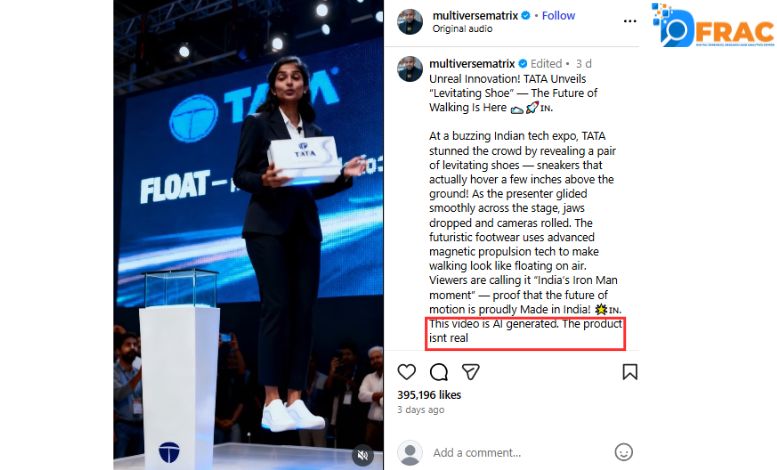
Task: Follow multiversematrix account
Action: pos(558,16)
